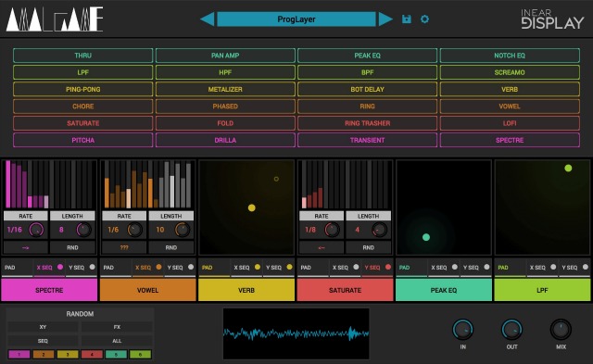The image size is (593, 364).
Task: Select the SCREAMO effect
Action: (x=510, y=72)
